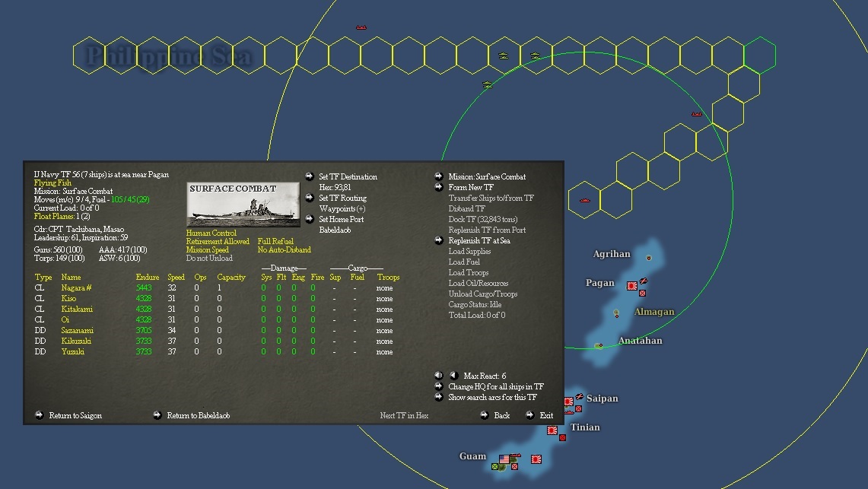Click the Load Supplies option
This screenshot has width=868, height=489.
click(x=469, y=251)
